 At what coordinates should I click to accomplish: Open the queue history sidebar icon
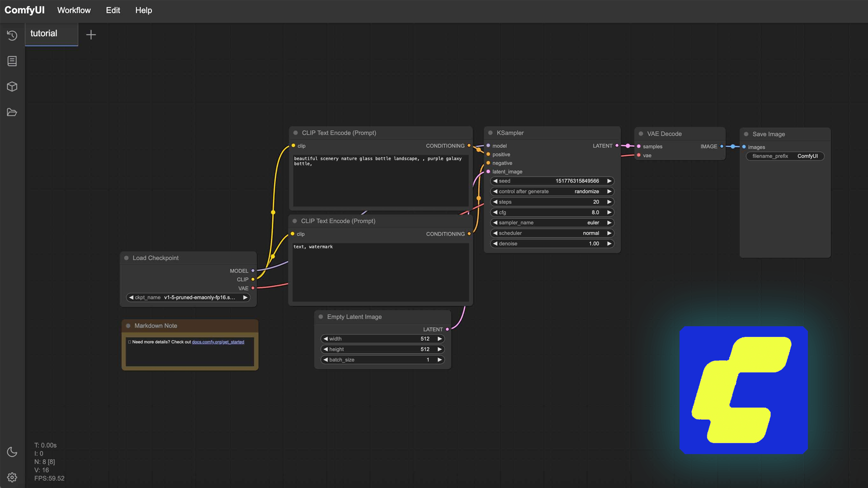click(x=12, y=35)
